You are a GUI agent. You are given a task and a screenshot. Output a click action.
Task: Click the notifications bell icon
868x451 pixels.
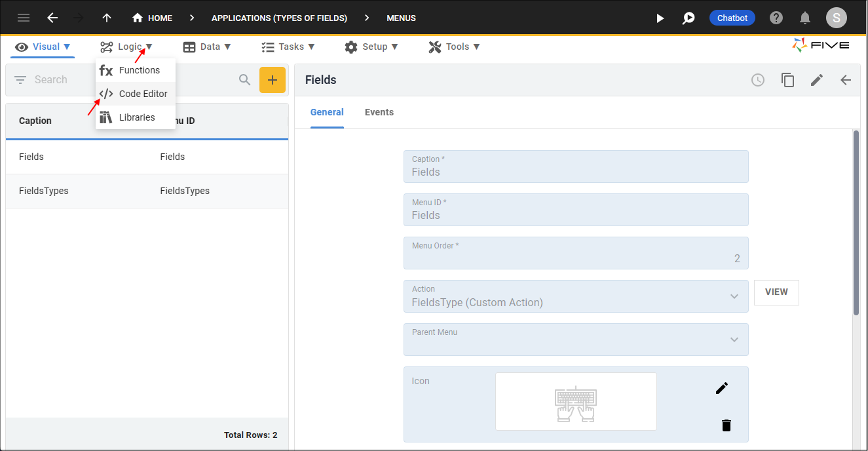point(805,18)
